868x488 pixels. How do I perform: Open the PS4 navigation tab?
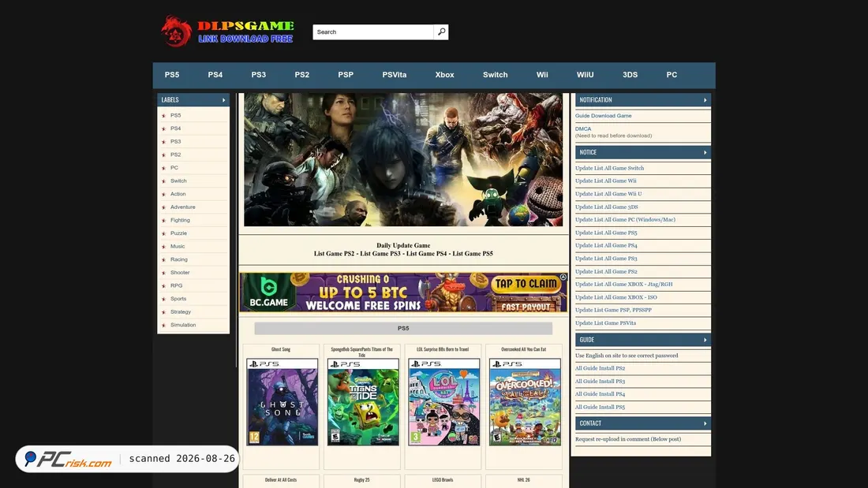215,75
